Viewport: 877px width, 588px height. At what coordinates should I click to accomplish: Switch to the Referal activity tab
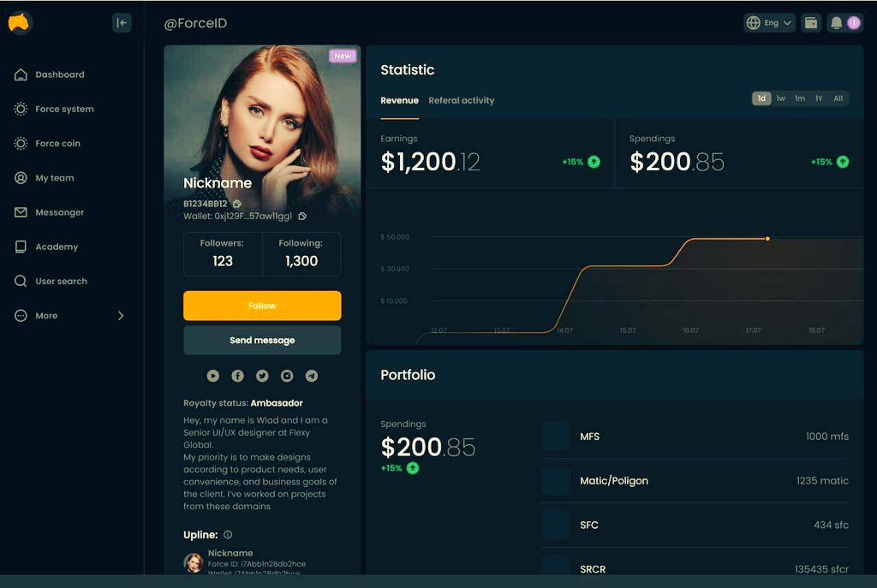click(462, 100)
